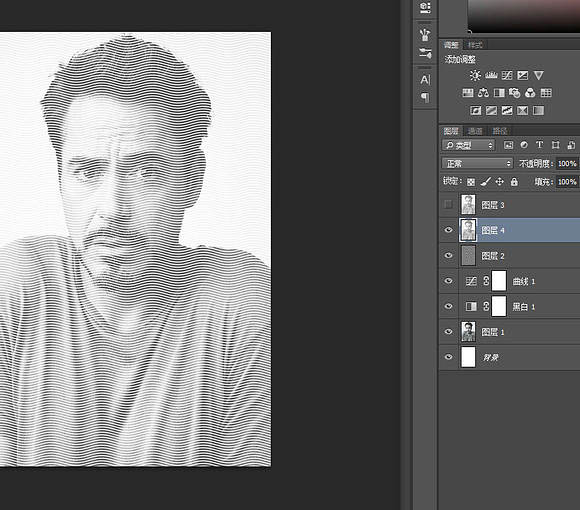
Task: Hide the 曲线 1 adjustment layer
Action: point(448,281)
